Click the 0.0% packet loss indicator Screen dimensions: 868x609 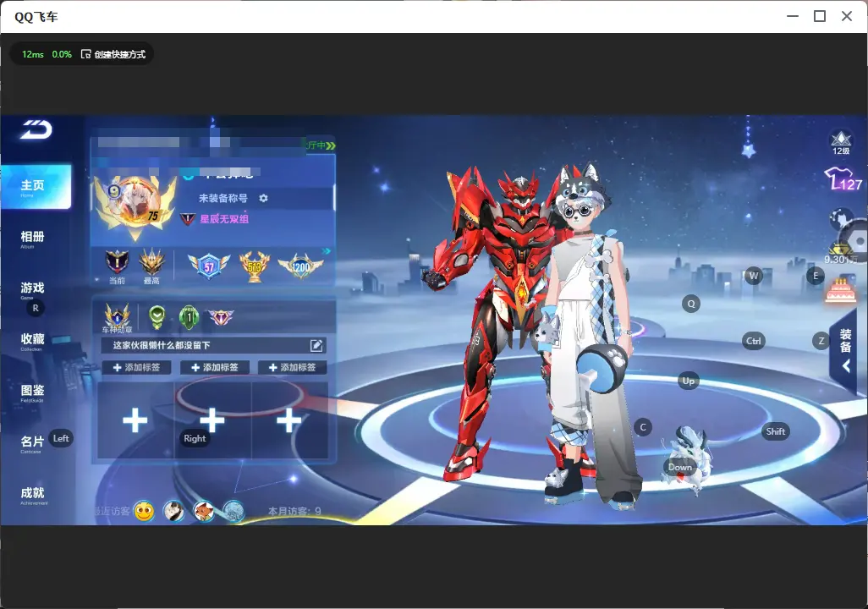[62, 54]
